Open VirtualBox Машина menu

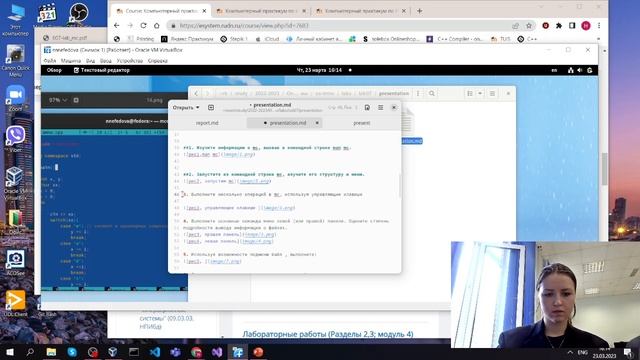(71, 60)
